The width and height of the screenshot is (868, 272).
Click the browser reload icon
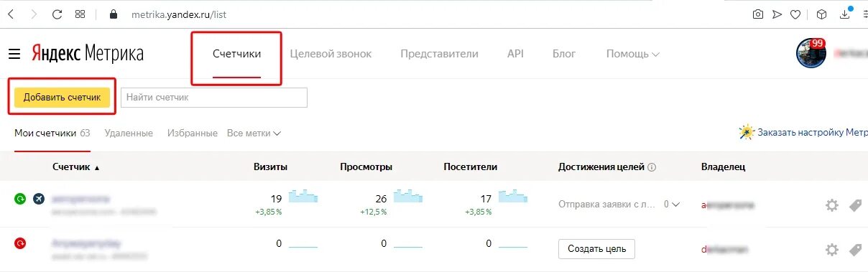[57, 14]
